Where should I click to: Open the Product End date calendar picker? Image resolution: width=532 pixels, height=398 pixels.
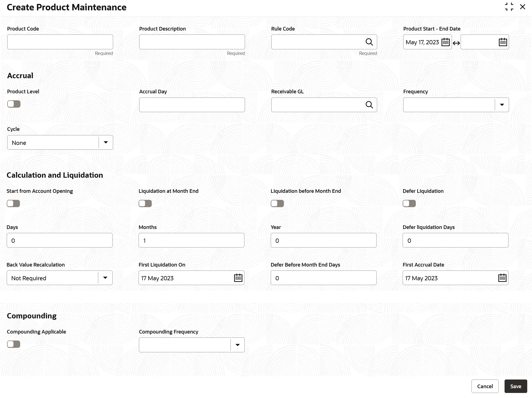(503, 42)
